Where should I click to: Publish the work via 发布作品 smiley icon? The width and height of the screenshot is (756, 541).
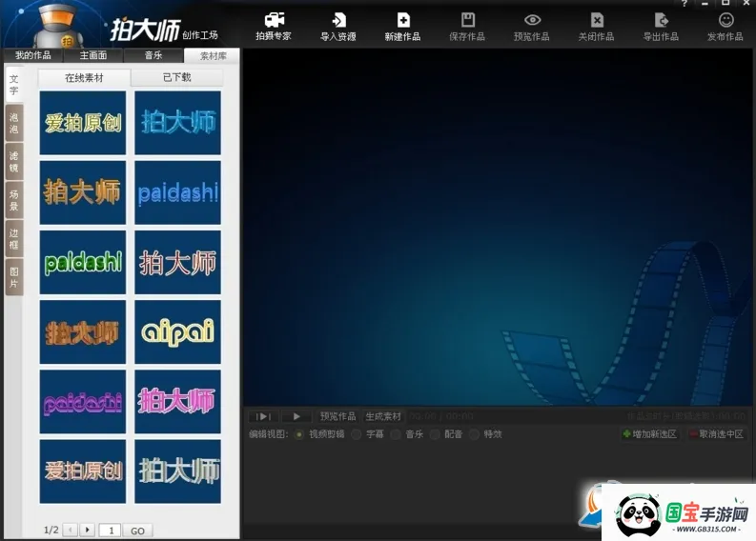[725, 26]
